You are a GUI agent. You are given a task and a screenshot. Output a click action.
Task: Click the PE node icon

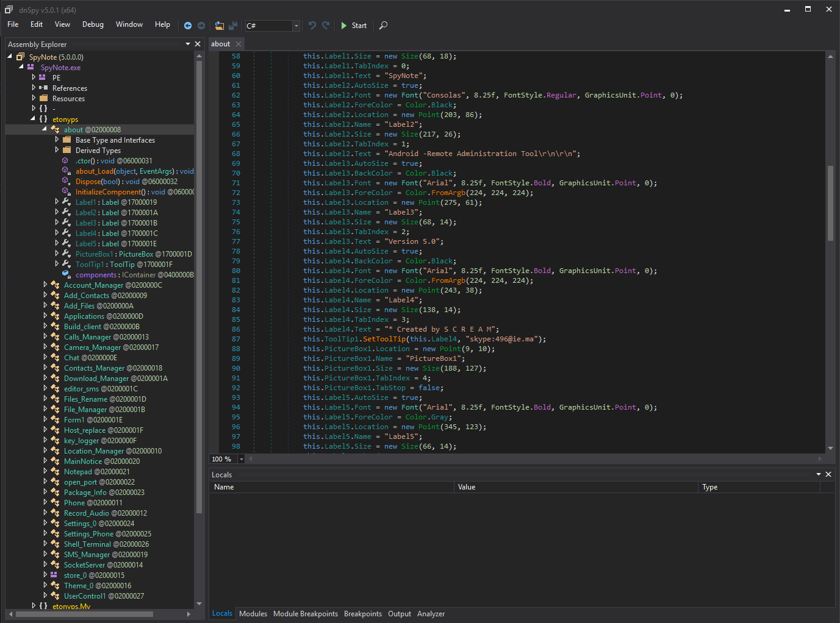click(x=42, y=77)
